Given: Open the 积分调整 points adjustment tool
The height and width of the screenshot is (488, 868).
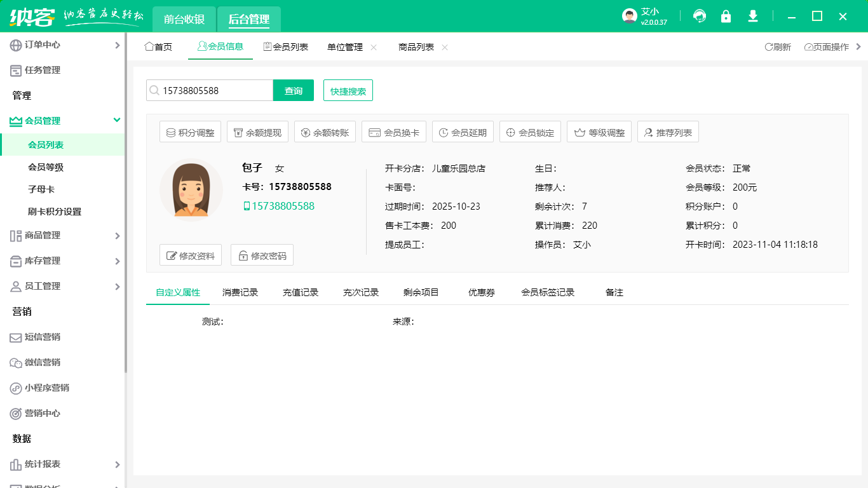Looking at the screenshot, I should click(x=190, y=132).
